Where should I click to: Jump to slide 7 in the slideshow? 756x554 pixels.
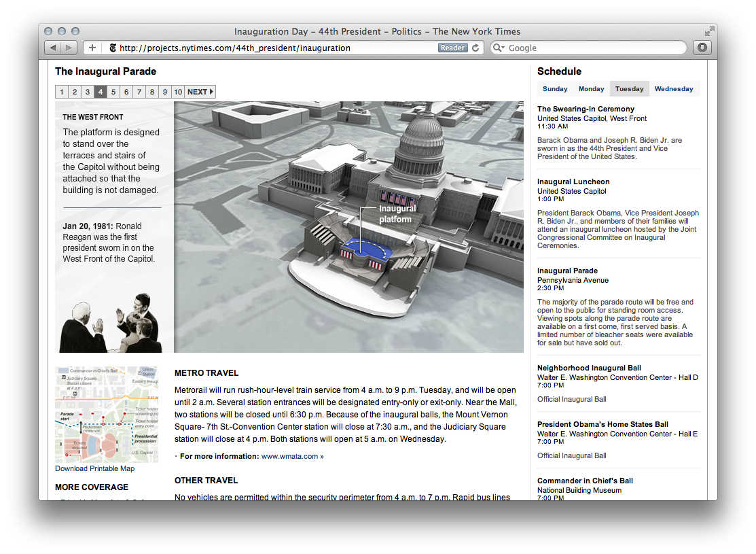[x=139, y=92]
